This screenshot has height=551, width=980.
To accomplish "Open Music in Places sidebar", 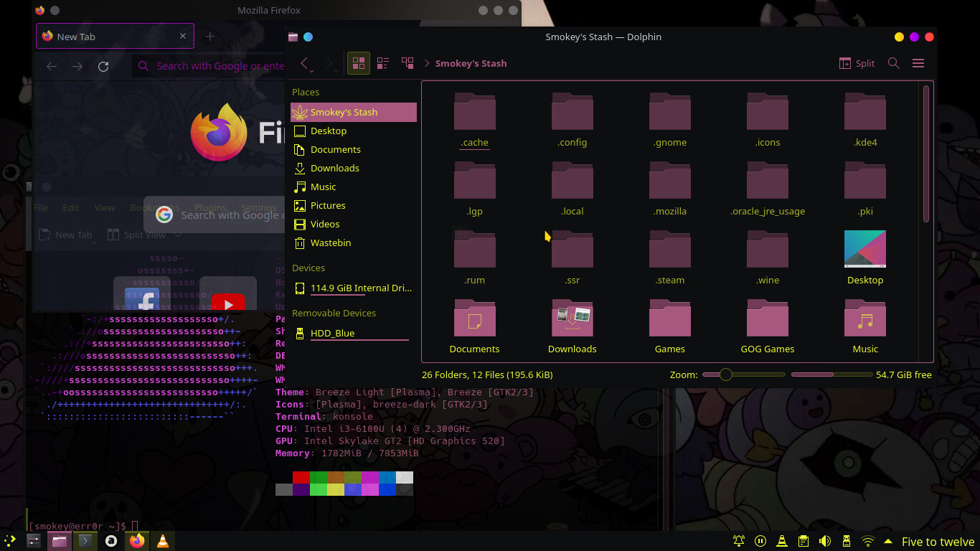I will (x=353, y=187).
